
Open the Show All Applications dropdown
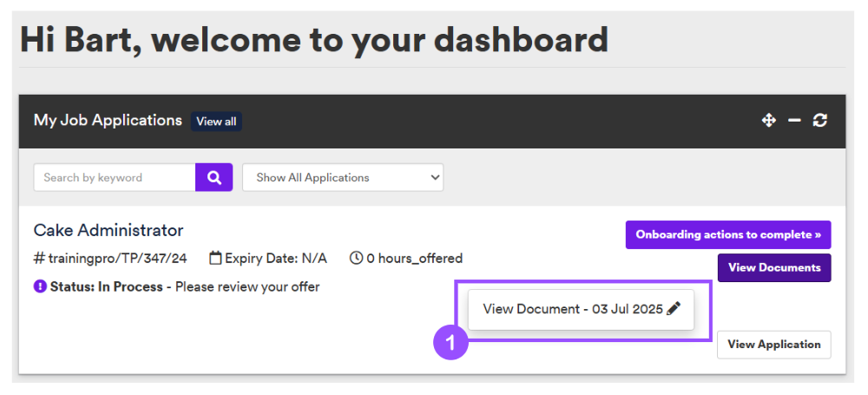[x=343, y=177]
